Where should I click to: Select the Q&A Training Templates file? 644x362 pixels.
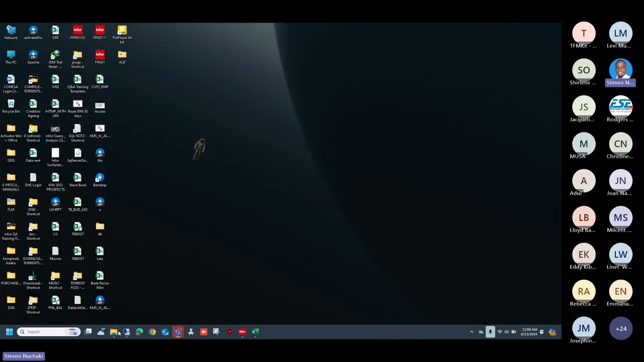(x=77, y=84)
